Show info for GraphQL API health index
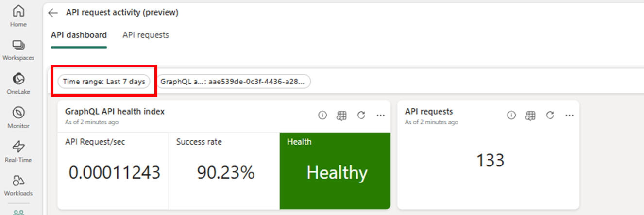This screenshot has width=644, height=215. coord(322,115)
